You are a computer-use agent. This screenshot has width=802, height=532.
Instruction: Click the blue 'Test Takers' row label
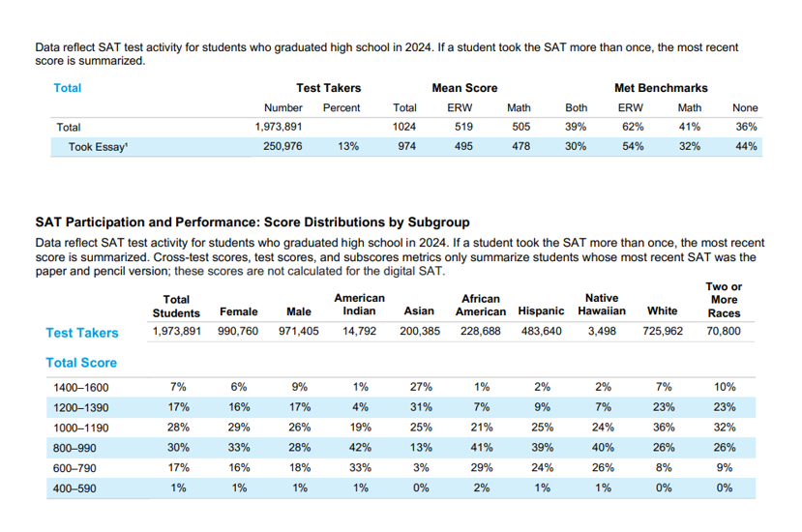pyautogui.click(x=82, y=333)
